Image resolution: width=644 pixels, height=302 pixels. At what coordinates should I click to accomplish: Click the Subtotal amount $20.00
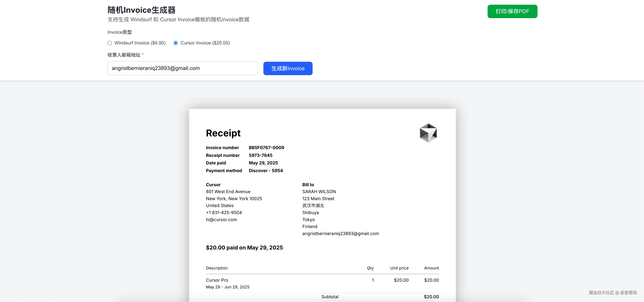431,297
